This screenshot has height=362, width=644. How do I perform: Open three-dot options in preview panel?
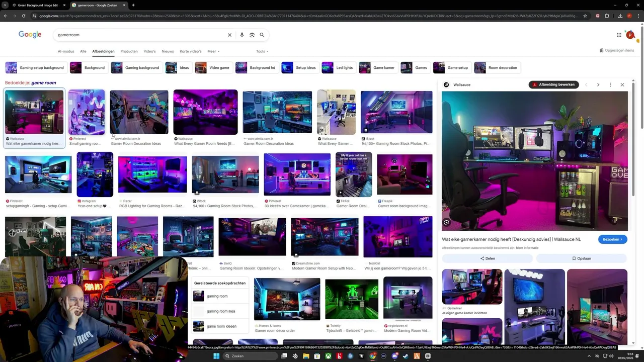(610, 85)
